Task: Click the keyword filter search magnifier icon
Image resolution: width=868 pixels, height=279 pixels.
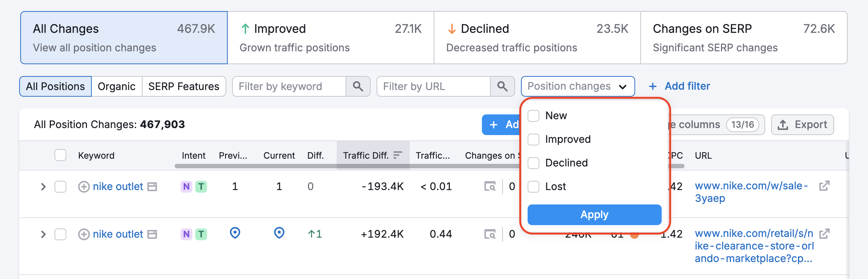Action: pyautogui.click(x=358, y=86)
